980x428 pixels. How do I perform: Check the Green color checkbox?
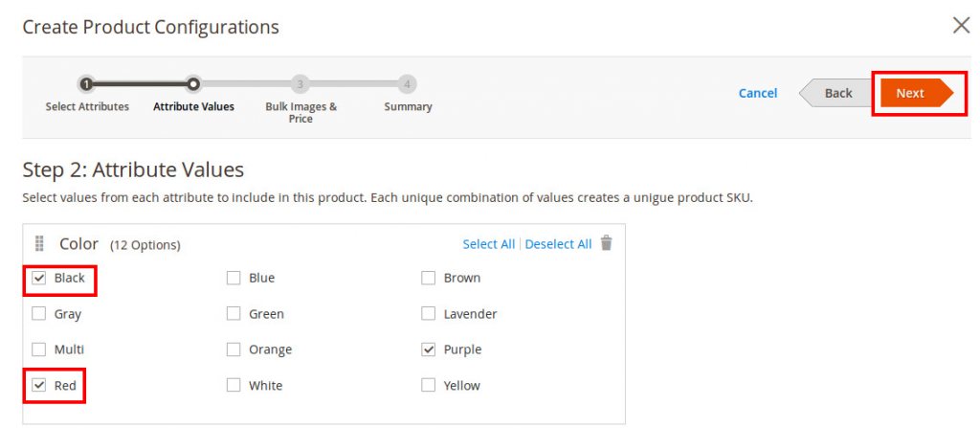pos(234,314)
